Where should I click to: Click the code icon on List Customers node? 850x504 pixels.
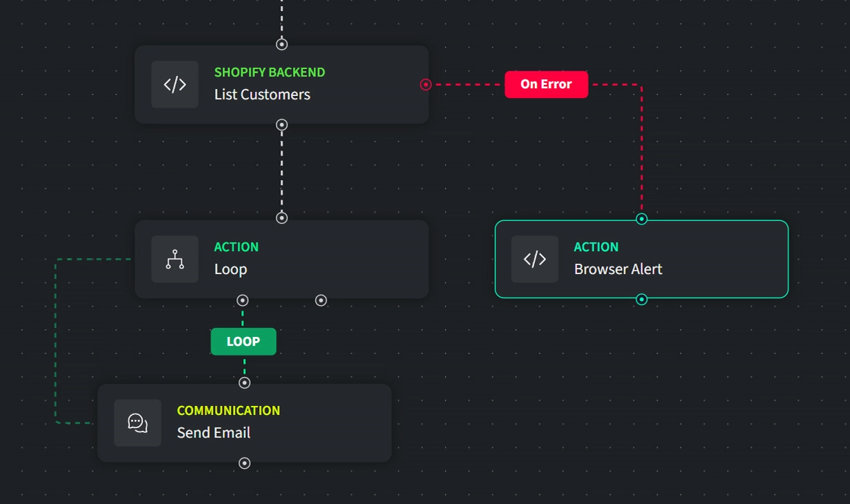point(175,84)
